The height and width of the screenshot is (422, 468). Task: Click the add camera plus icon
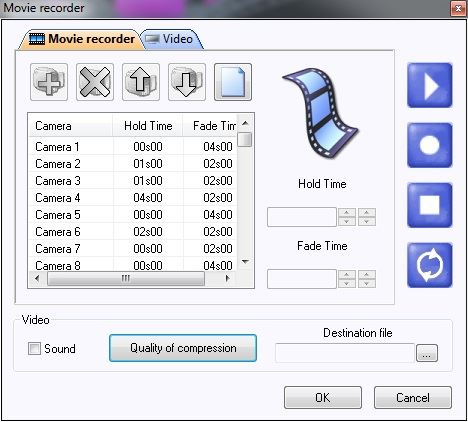pyautogui.click(x=49, y=82)
